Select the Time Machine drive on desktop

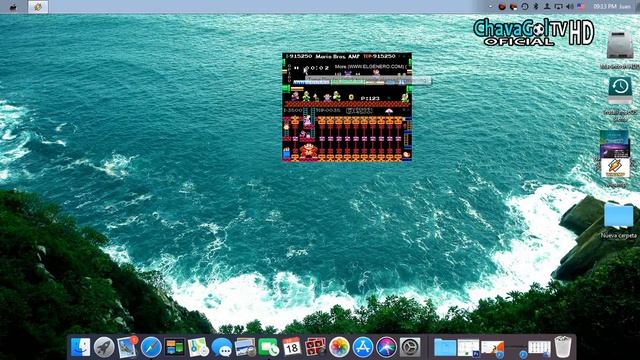click(620, 91)
